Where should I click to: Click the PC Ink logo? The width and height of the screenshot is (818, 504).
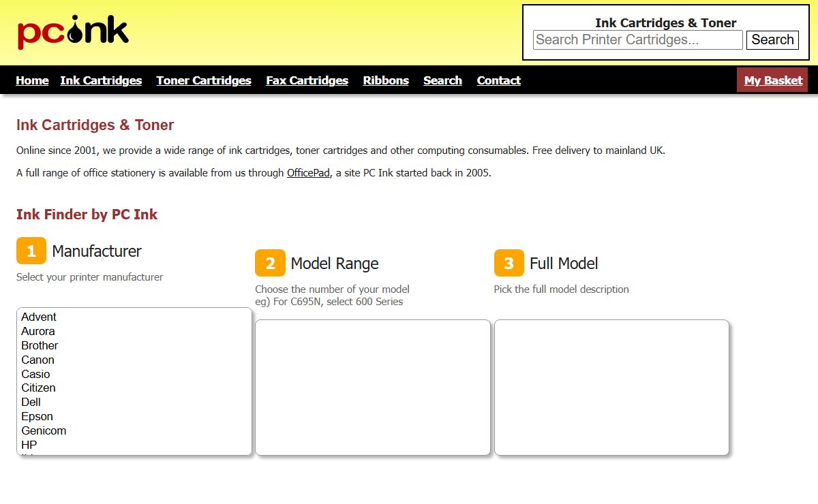(x=73, y=32)
